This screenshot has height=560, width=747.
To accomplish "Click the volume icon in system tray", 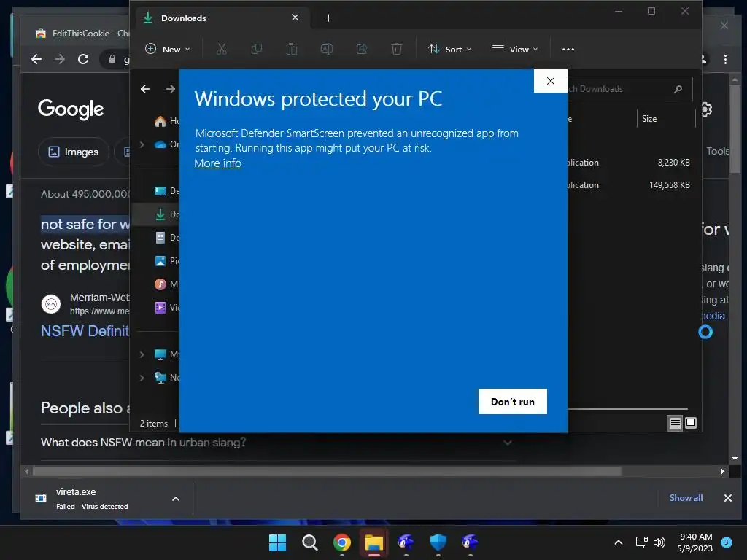I will (659, 542).
